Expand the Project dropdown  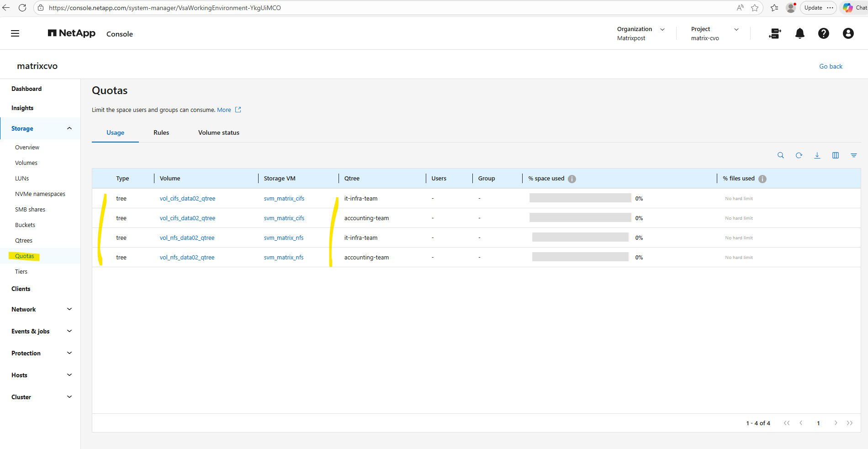[736, 29]
